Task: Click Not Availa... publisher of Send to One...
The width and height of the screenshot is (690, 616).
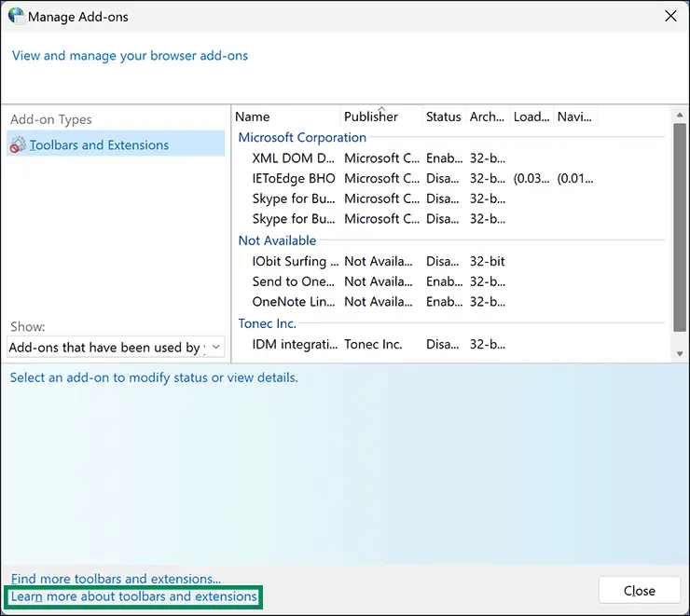Action: pyautogui.click(x=378, y=281)
